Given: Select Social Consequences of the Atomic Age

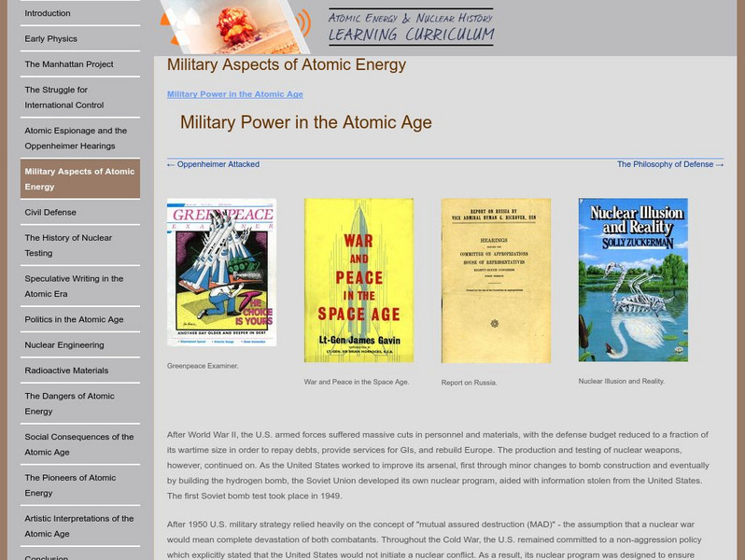Looking at the screenshot, I should coord(80,444).
